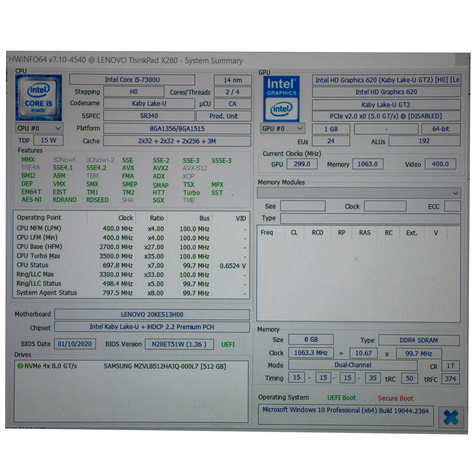Close the summary with the blue X button
The width and height of the screenshot is (476, 476).
pos(451,417)
